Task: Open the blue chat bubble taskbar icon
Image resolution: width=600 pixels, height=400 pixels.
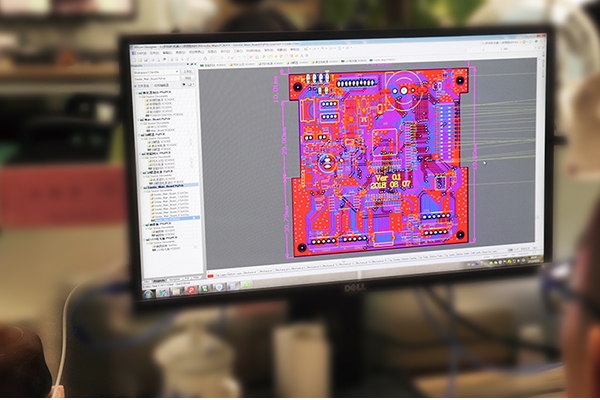Action: coord(219,287)
